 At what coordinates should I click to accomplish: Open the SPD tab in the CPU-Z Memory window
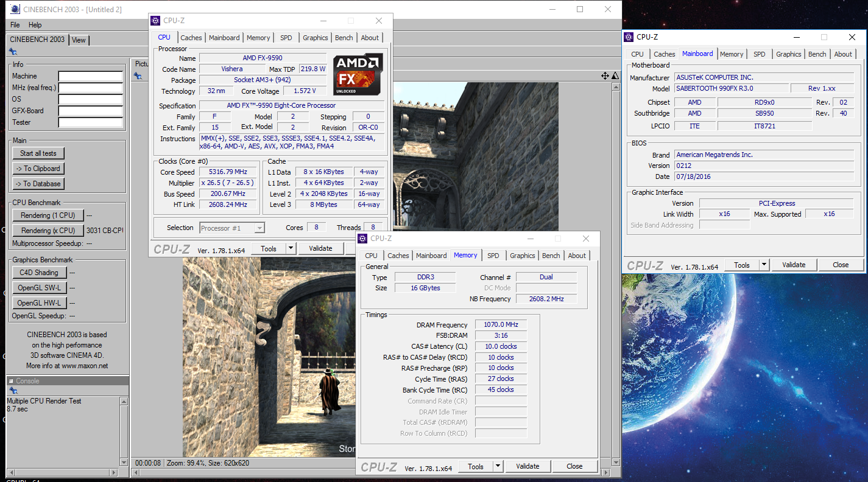pyautogui.click(x=493, y=256)
